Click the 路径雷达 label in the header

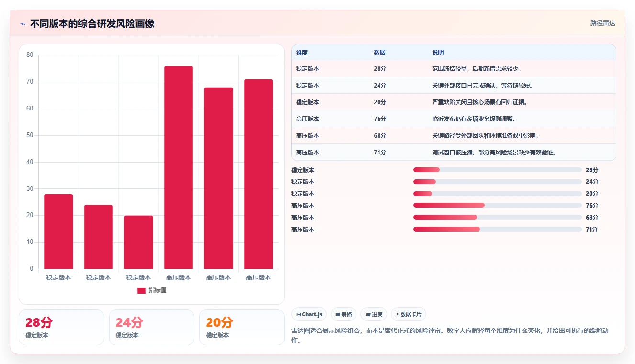pyautogui.click(x=603, y=23)
